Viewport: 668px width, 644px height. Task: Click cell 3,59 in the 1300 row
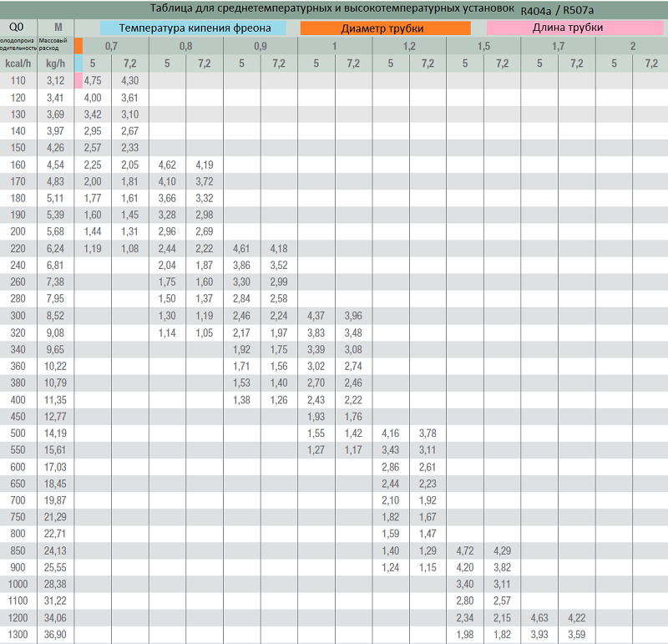(x=577, y=634)
